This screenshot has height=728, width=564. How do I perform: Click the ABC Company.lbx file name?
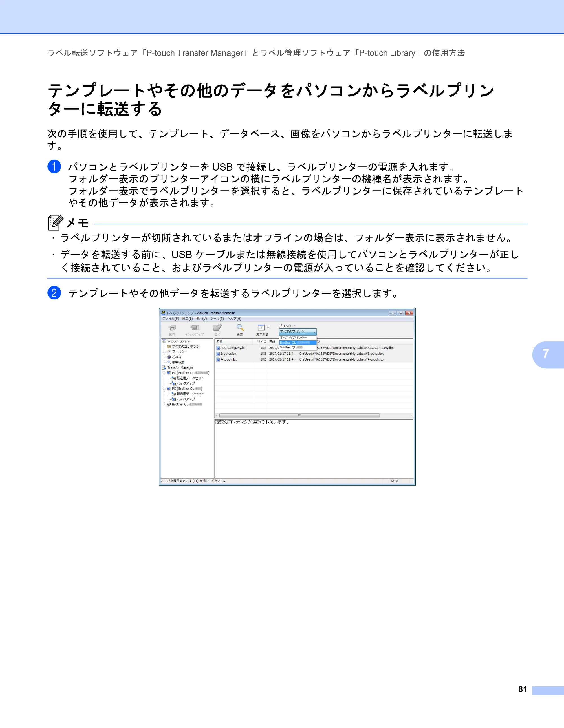233,348
